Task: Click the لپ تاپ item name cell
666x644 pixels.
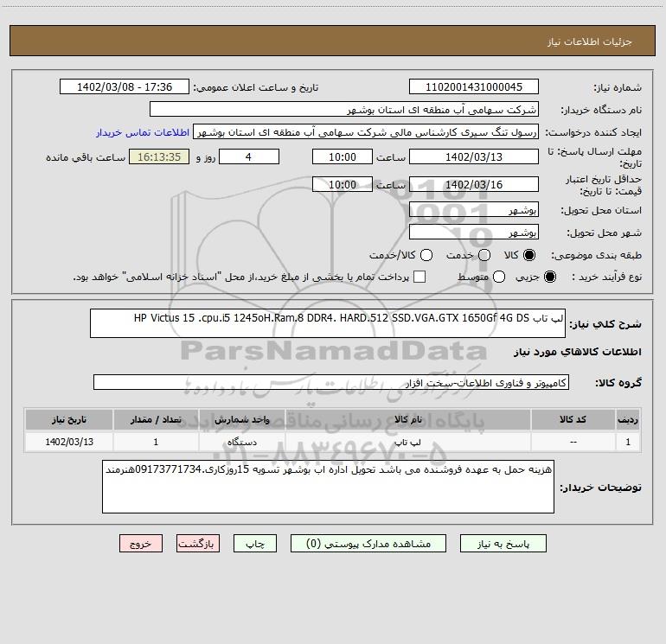Action: click(x=407, y=442)
